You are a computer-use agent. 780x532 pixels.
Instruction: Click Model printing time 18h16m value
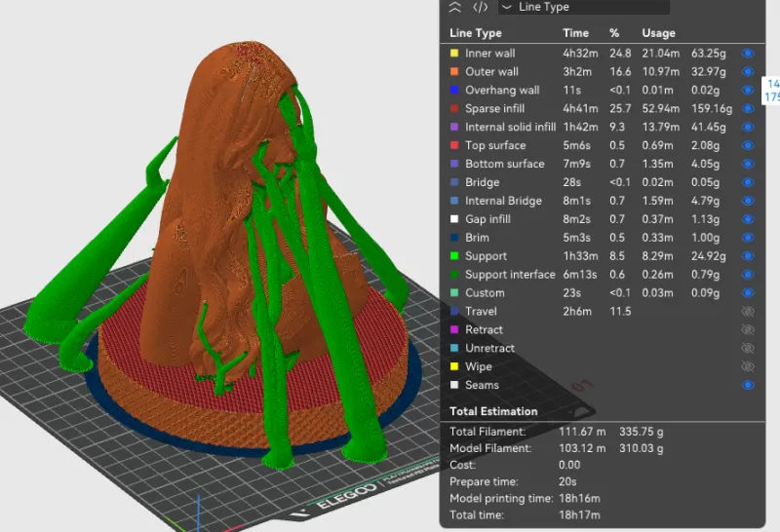tap(579, 498)
